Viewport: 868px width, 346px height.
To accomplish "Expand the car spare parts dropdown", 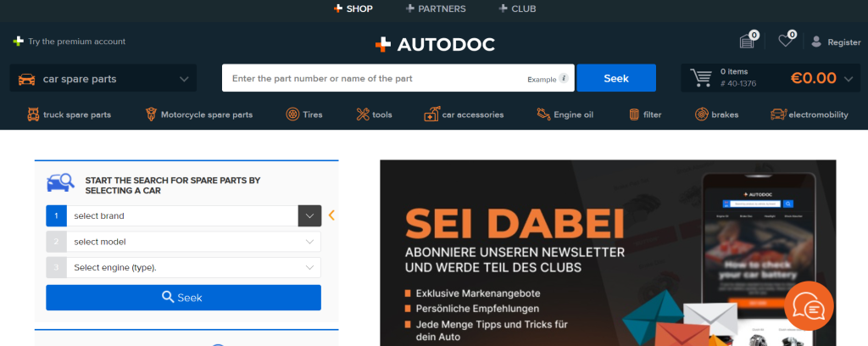I will tap(103, 78).
